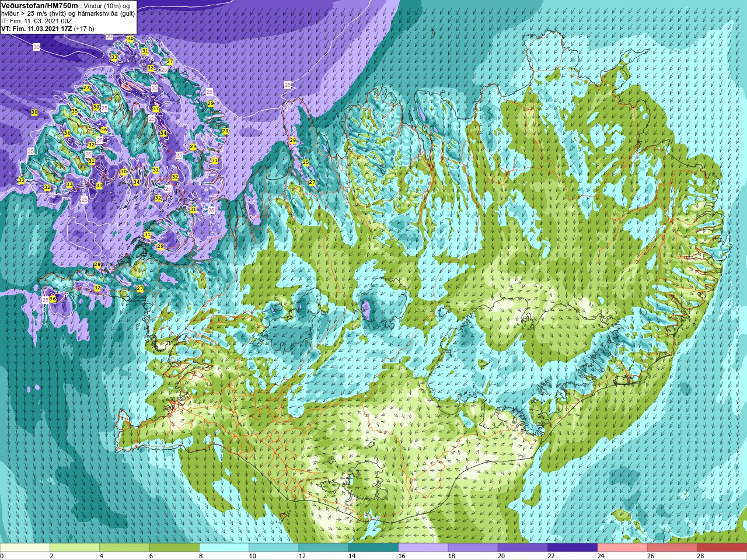Click the yellow "25" gust label
This screenshot has height=560, width=747.
[x=305, y=162]
